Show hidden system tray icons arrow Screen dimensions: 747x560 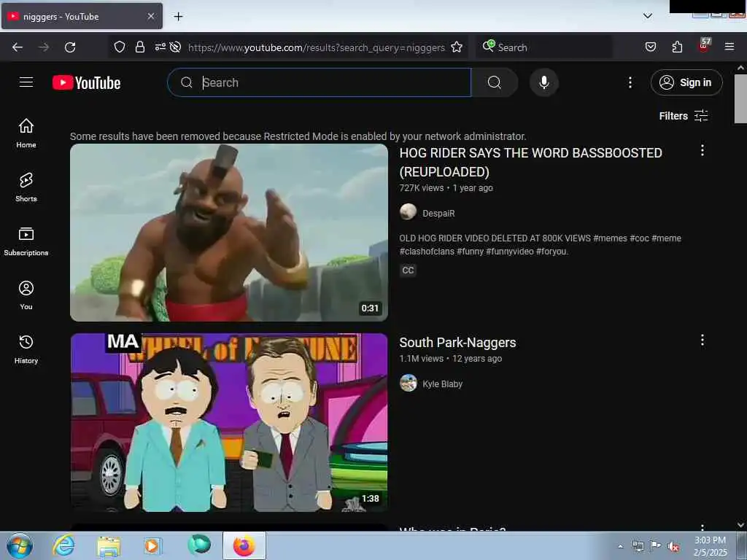tap(620, 546)
